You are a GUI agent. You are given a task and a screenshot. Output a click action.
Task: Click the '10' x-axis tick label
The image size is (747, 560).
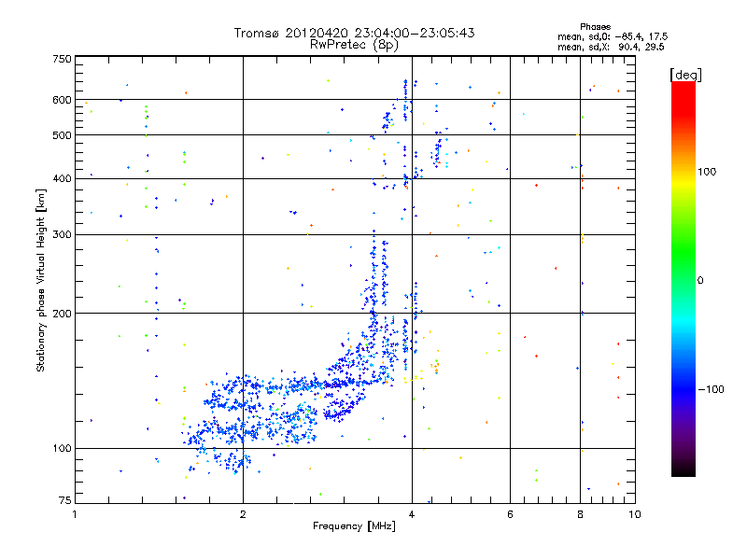(x=635, y=514)
